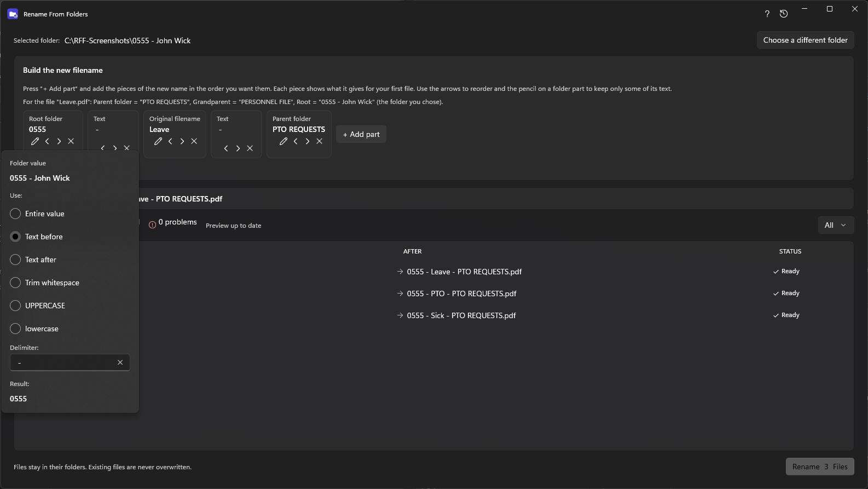
Task: Remove the Original filename part
Action: pos(194,141)
